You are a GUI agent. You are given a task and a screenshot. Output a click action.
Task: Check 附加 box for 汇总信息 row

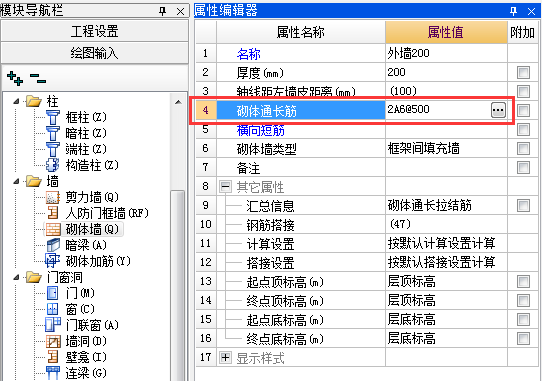pos(523,206)
